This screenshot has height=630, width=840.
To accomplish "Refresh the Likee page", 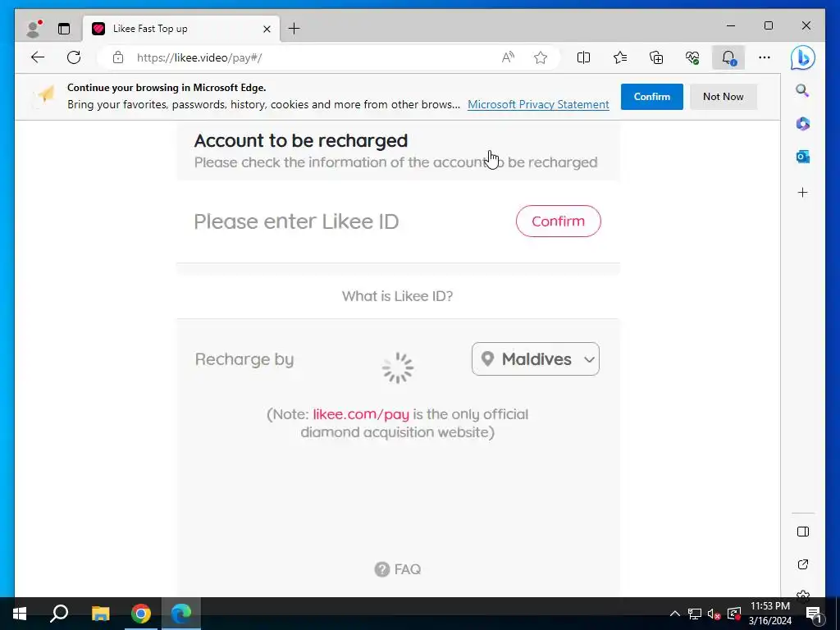I will tap(74, 57).
